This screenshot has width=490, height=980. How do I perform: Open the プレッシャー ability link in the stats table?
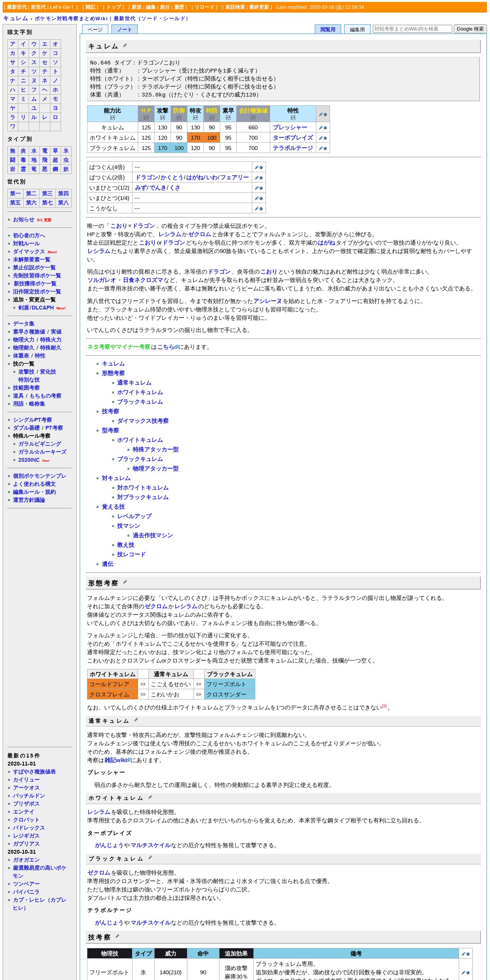290,127
